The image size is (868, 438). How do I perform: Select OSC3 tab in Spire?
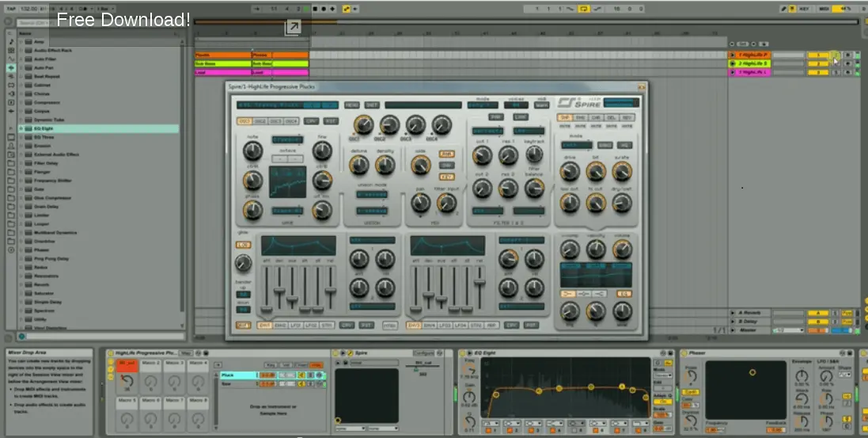coord(275,121)
